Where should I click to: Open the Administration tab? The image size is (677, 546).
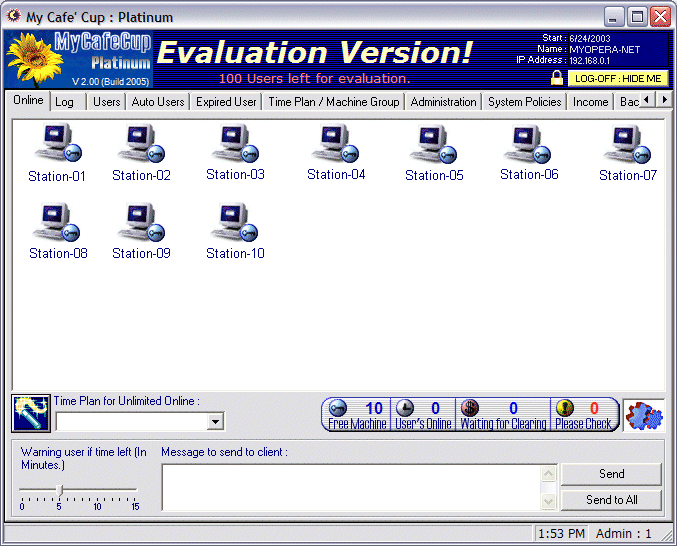(443, 102)
